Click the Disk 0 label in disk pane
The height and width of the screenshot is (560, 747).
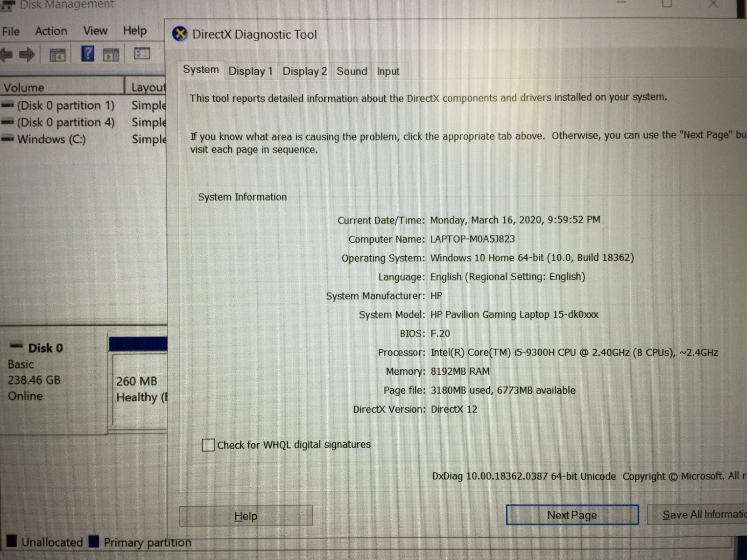coord(45,348)
